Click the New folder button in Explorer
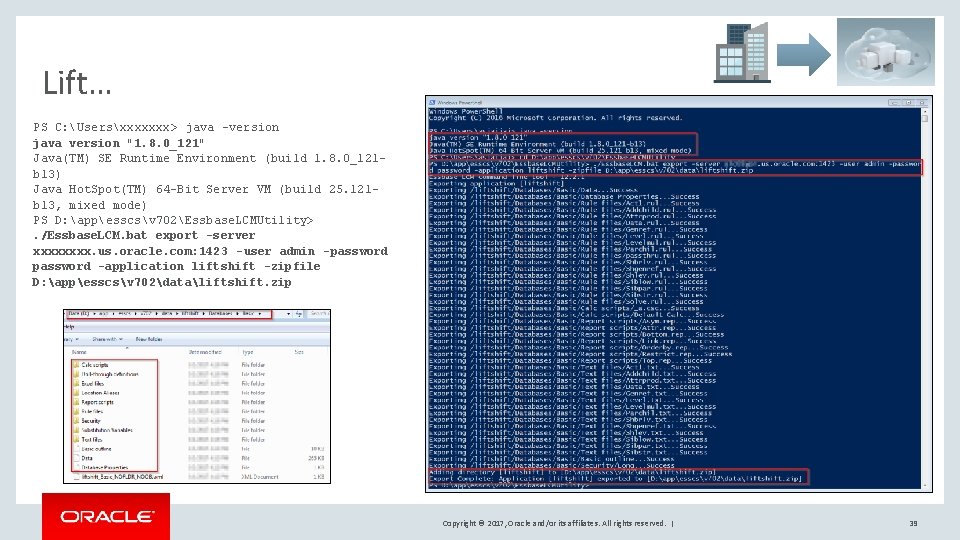Image resolution: width=960 pixels, height=540 pixels. pos(149,339)
